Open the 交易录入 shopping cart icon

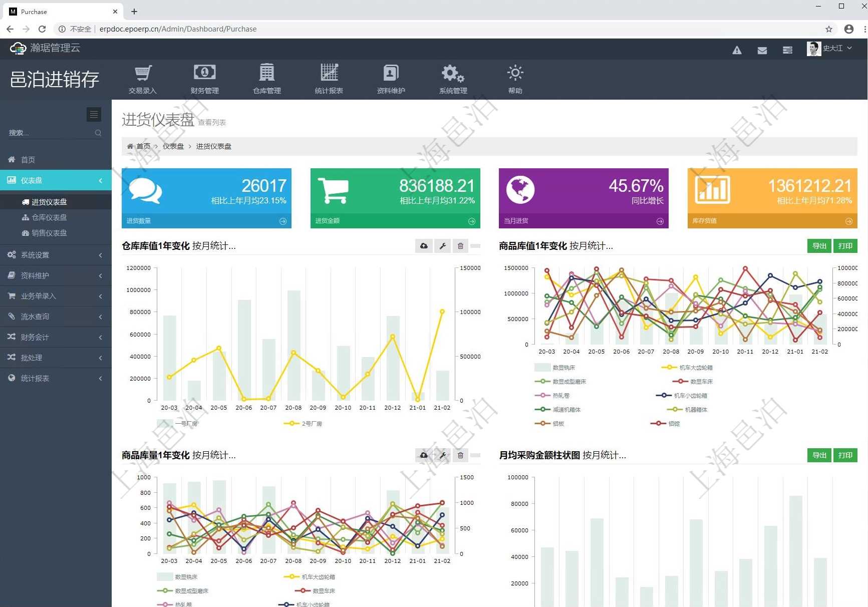click(x=143, y=74)
